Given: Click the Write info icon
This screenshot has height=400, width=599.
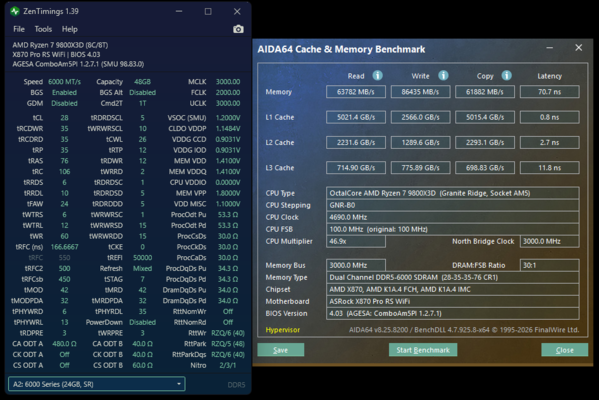Looking at the screenshot, I should point(443,75).
